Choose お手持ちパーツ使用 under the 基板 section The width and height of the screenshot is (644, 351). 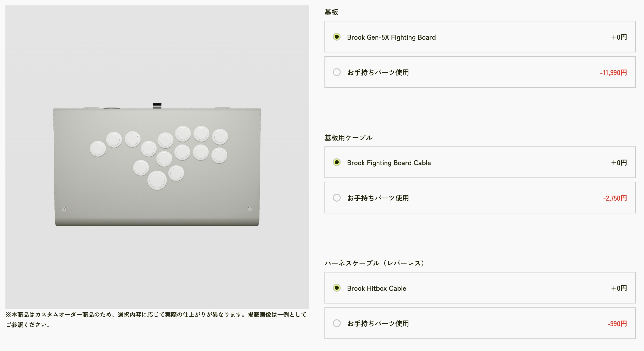pyautogui.click(x=337, y=72)
